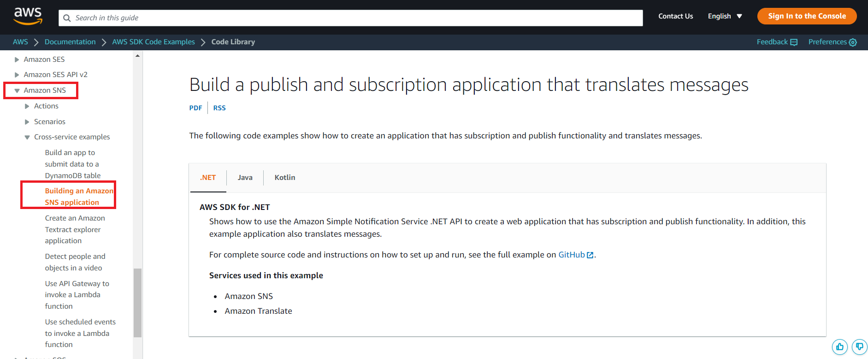The height and width of the screenshot is (359, 868).
Task: Click the sidebar scroll up arrow
Action: coord(137,56)
